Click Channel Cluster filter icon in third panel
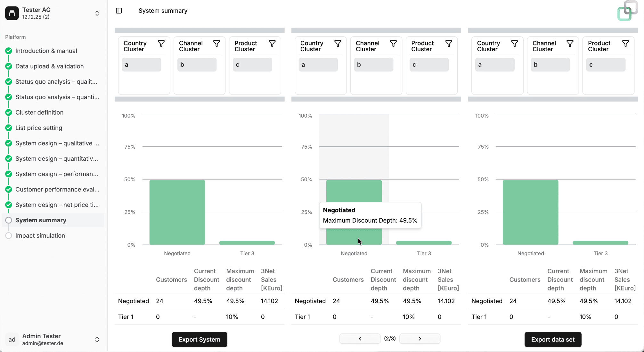Screen dimensions: 644x352 point(570,44)
